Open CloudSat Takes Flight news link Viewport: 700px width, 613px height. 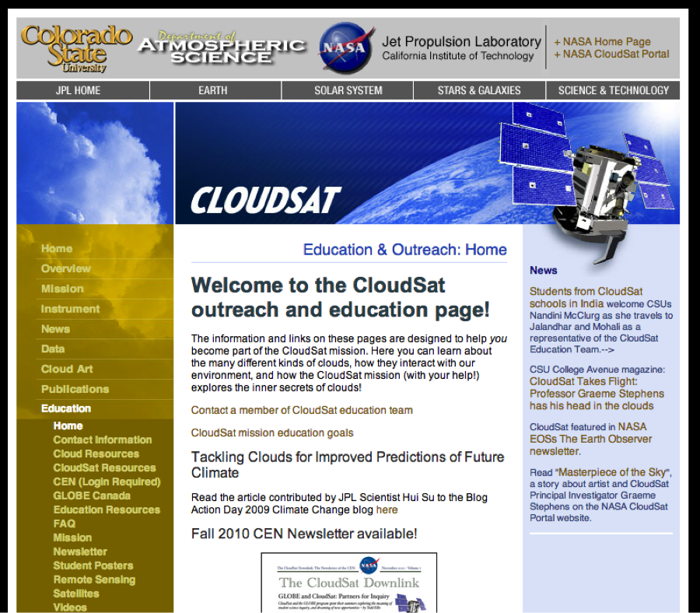[x=597, y=394]
